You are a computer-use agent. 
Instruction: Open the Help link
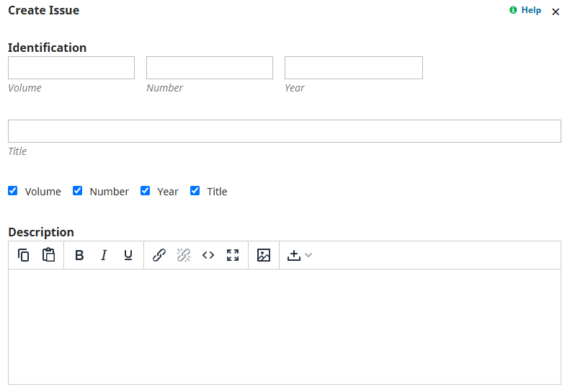(531, 10)
